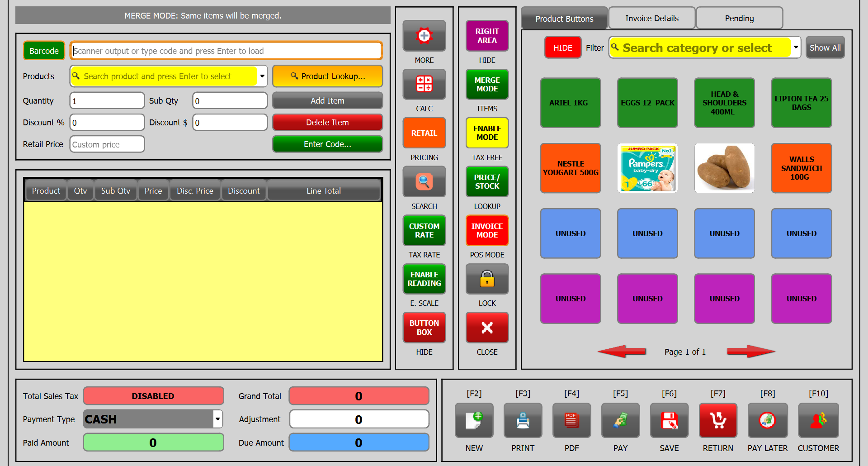The height and width of the screenshot is (466, 868).
Task: Select the Pampers product thumbnail
Action: coord(647,168)
